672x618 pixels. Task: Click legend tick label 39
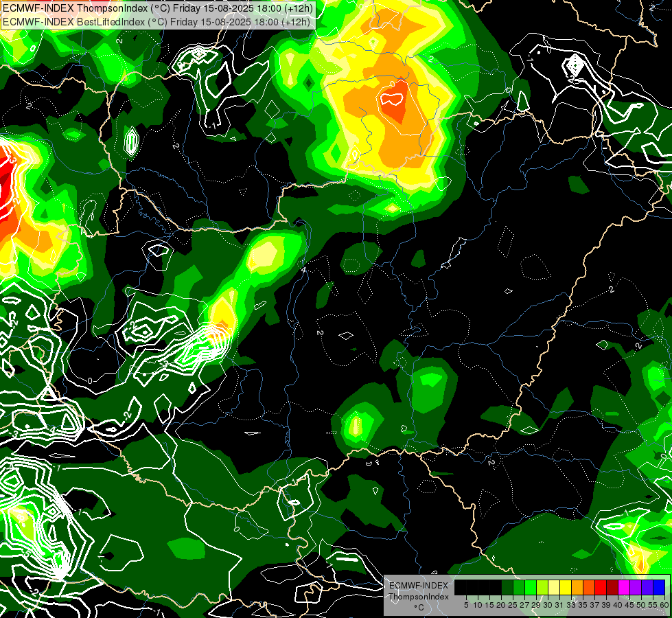(606, 605)
